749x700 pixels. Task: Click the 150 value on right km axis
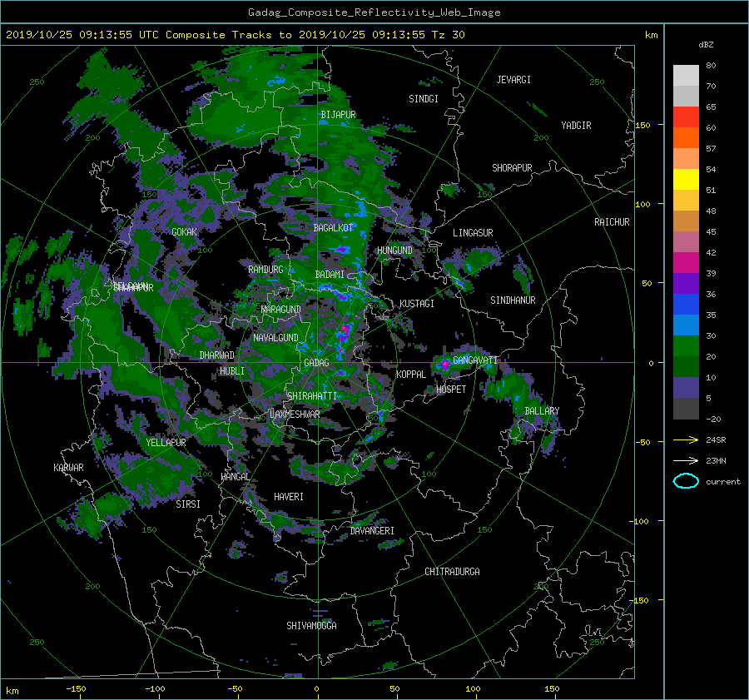tap(643, 125)
